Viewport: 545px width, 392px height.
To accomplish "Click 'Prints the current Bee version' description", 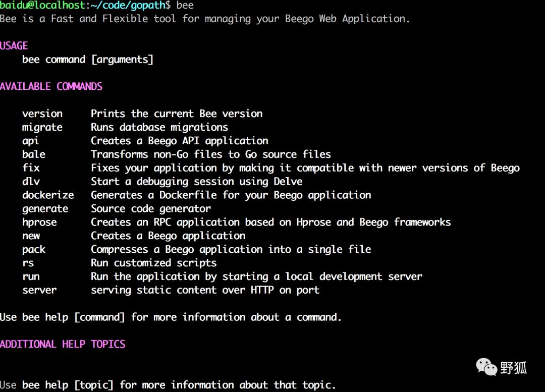I will (x=177, y=114).
